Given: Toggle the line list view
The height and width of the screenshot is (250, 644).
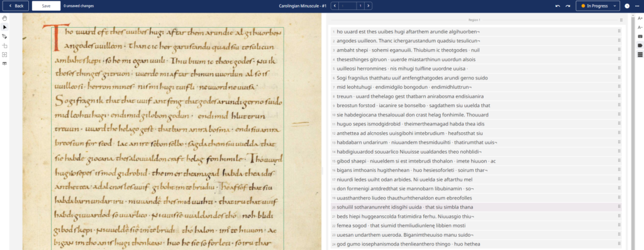Looking at the screenshot, I should (640, 54).
